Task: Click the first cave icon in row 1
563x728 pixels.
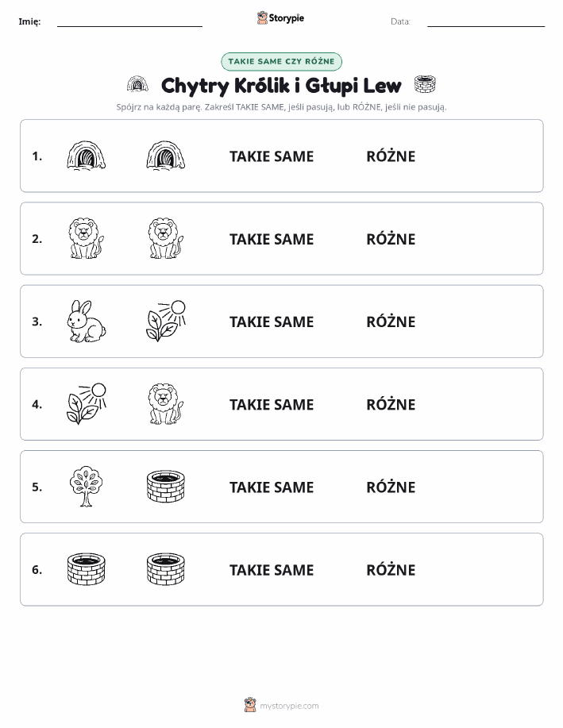Action: [87, 156]
